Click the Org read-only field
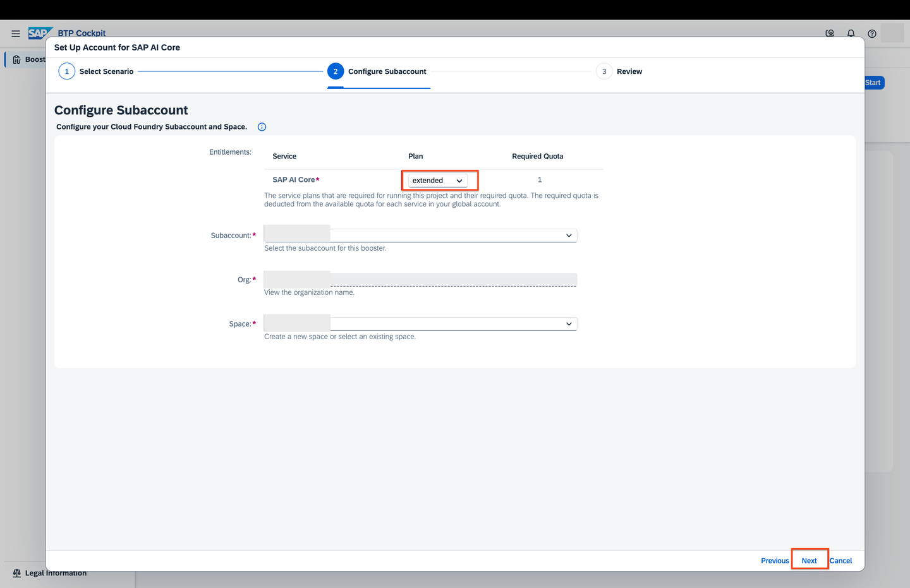 pyautogui.click(x=420, y=280)
